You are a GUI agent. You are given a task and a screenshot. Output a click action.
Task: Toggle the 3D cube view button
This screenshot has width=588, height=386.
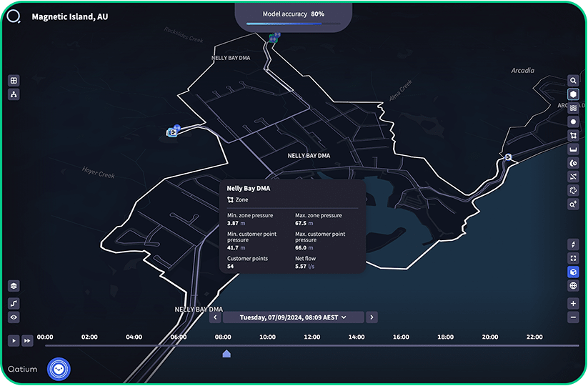point(573,272)
